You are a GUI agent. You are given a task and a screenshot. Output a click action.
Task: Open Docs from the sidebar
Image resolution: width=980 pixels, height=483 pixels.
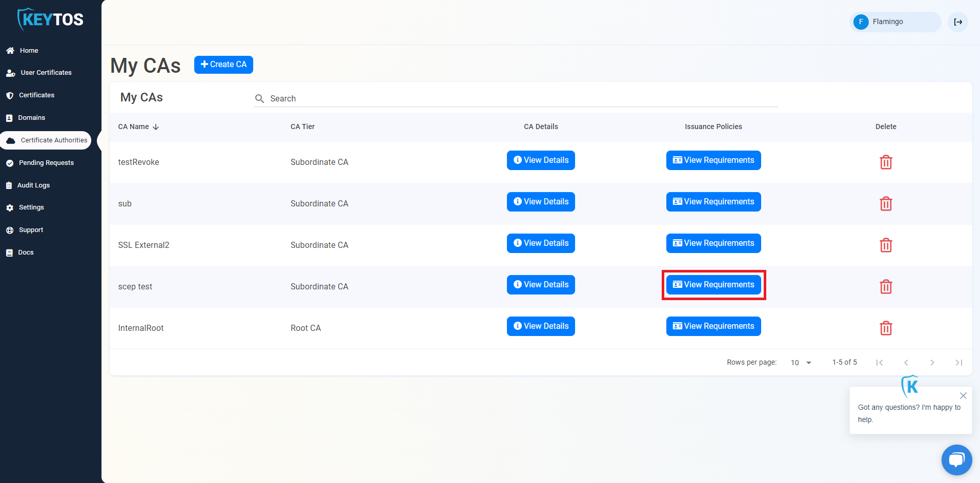20,253
